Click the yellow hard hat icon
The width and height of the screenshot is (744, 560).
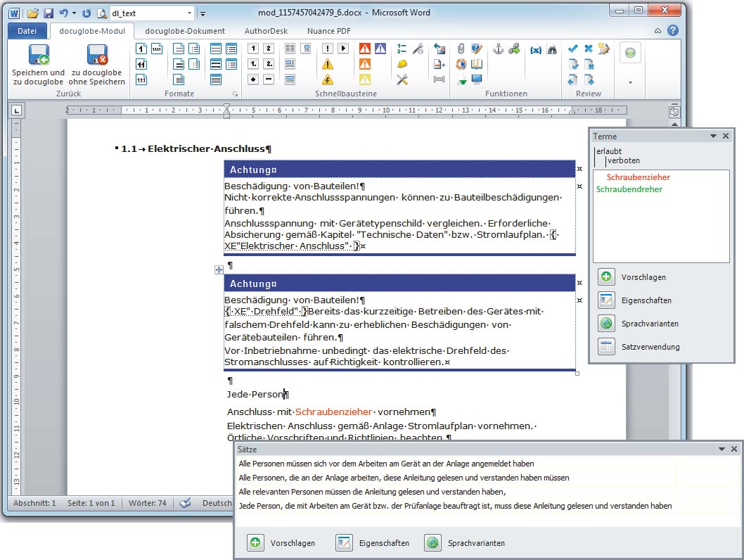(402, 64)
